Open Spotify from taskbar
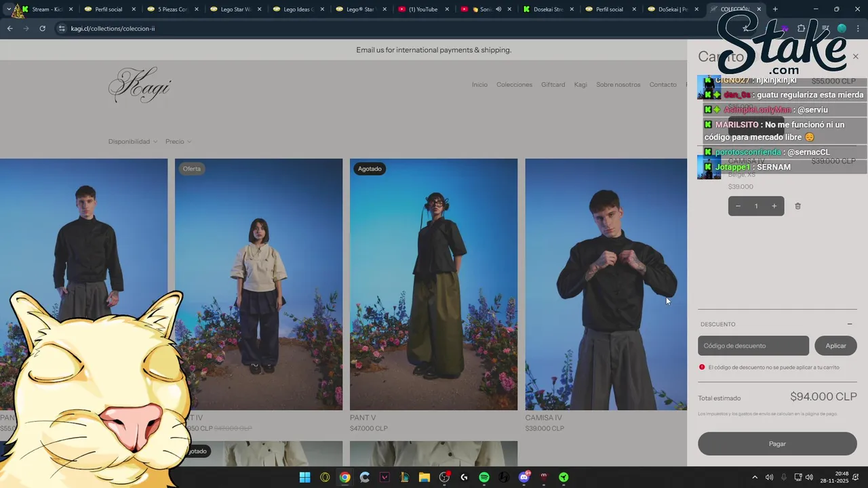The width and height of the screenshot is (868, 488). [x=484, y=477]
